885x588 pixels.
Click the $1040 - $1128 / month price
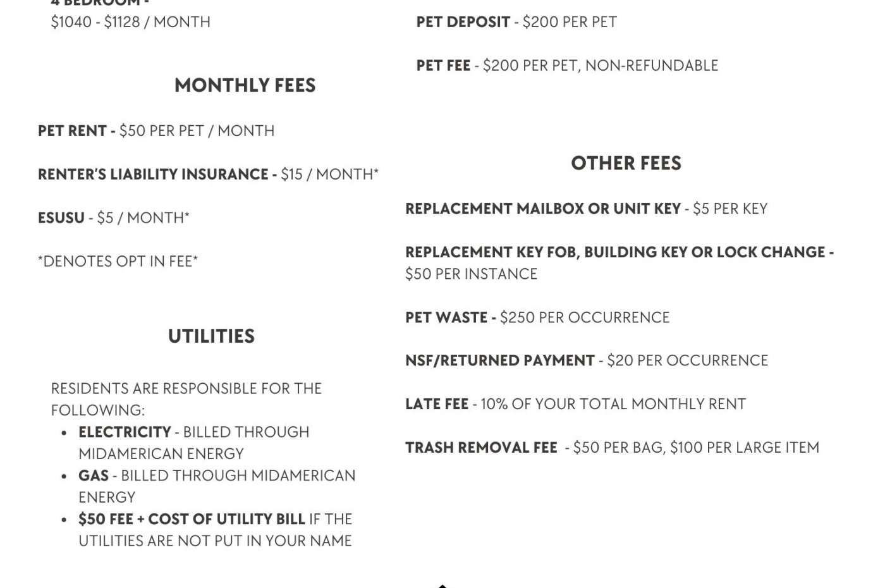(130, 22)
